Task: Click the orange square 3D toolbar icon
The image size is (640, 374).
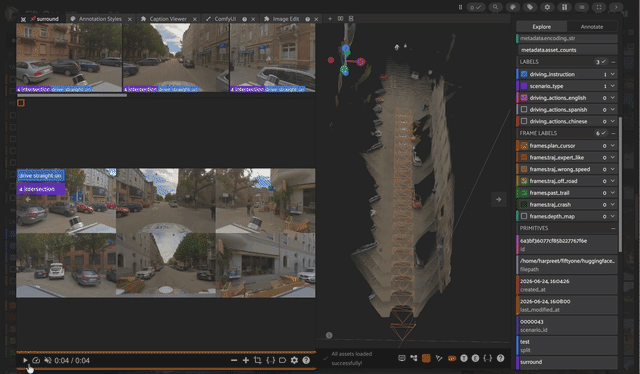Action: pyautogui.click(x=426, y=358)
